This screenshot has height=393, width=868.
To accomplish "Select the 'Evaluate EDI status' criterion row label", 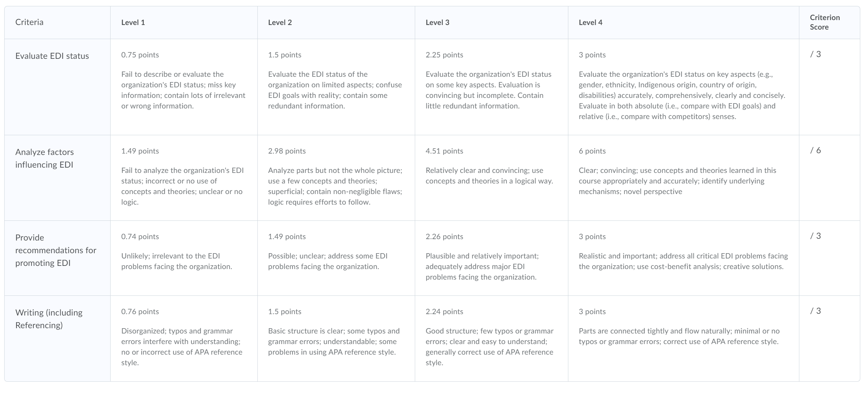I will pos(52,56).
